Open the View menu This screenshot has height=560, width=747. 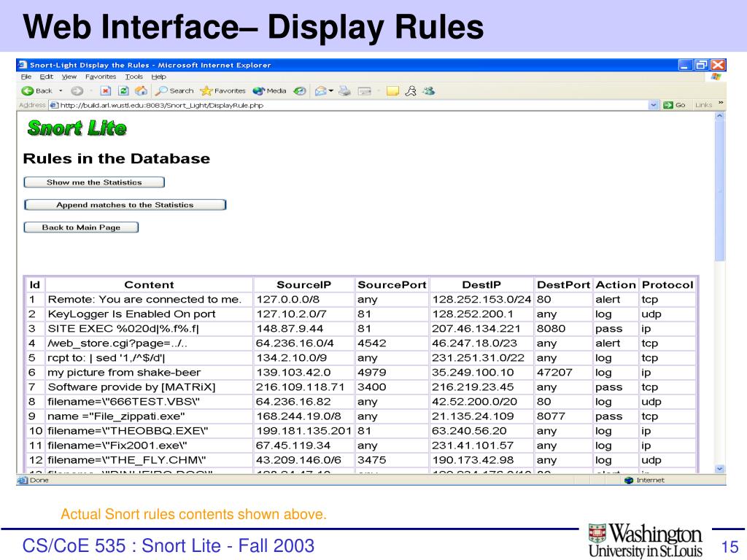coord(69,77)
